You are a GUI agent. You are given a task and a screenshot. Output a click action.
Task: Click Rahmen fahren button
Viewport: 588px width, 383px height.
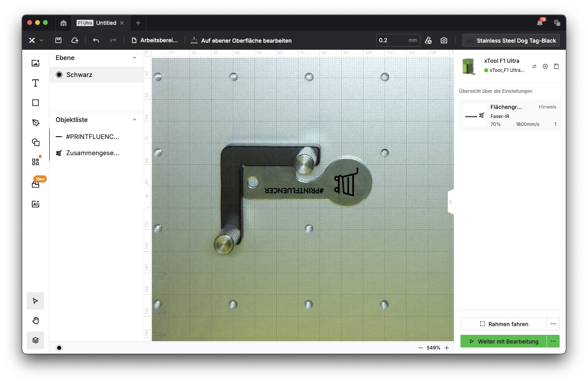504,324
